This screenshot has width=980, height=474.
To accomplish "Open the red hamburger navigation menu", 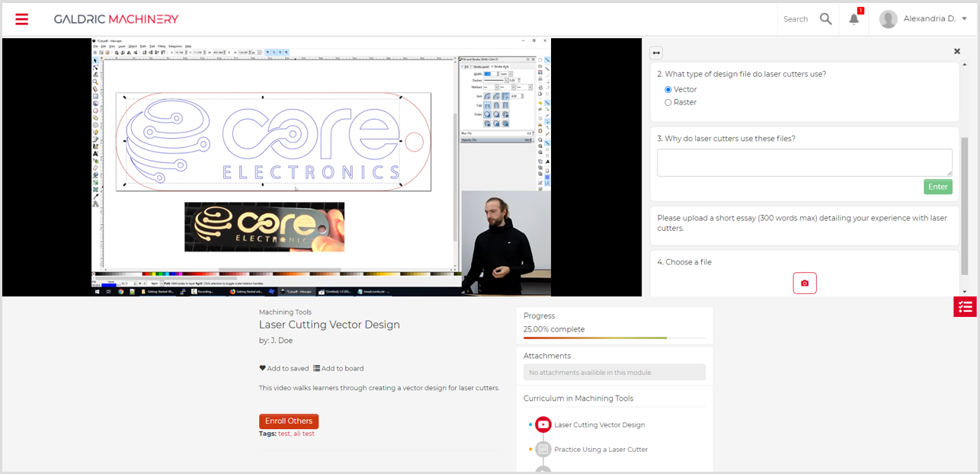I will [x=21, y=19].
